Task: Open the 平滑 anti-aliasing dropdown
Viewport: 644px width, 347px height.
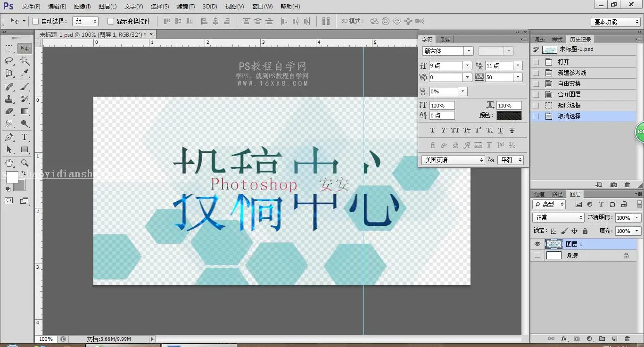Action: click(x=511, y=160)
